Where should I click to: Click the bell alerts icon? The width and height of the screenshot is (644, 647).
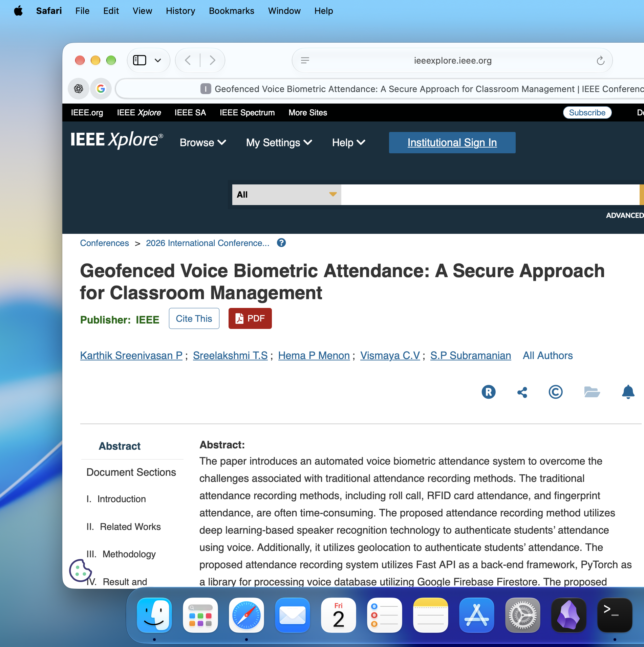628,392
